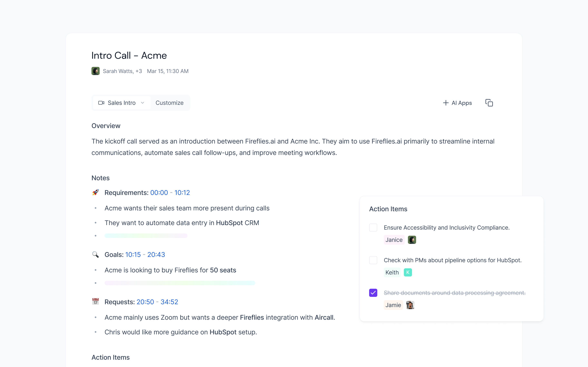Copy the meeting notes using the copy icon
This screenshot has height=367, width=588.
point(489,103)
